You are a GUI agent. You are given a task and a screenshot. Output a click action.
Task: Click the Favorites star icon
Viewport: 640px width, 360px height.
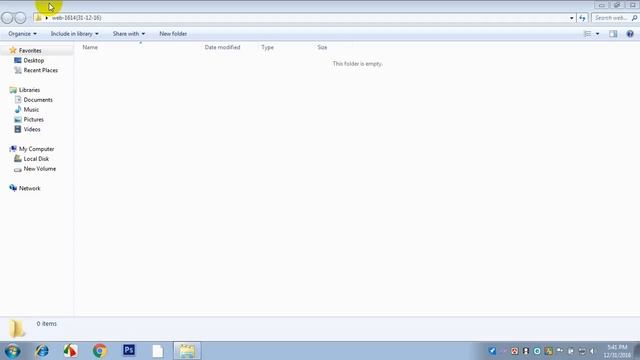[x=13, y=50]
